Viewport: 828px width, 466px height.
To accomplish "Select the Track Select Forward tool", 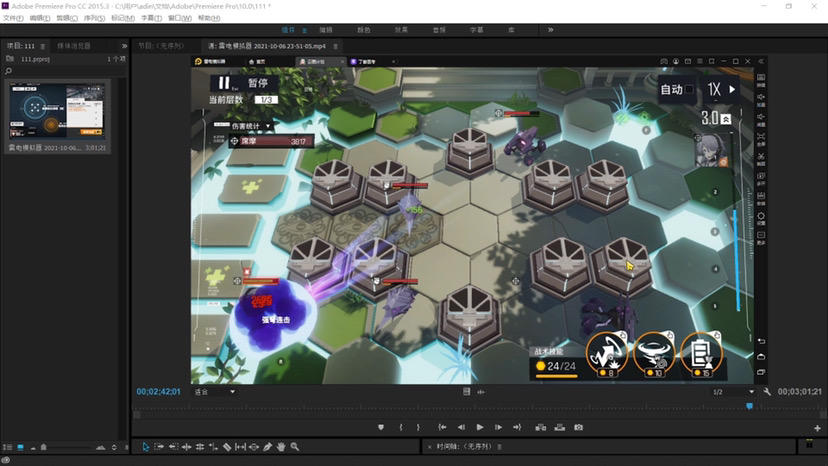I will pyautogui.click(x=159, y=447).
